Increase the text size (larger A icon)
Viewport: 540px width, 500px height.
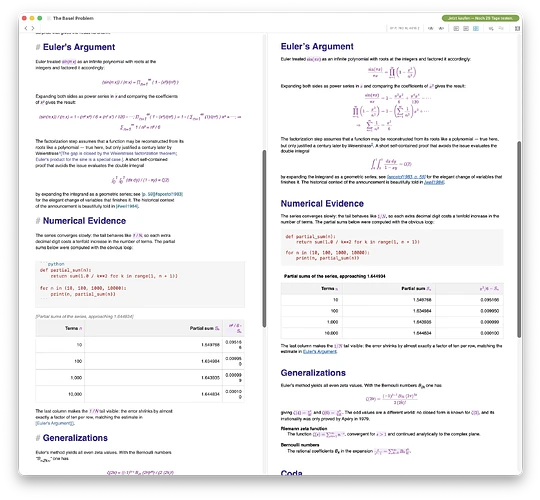point(442,29)
